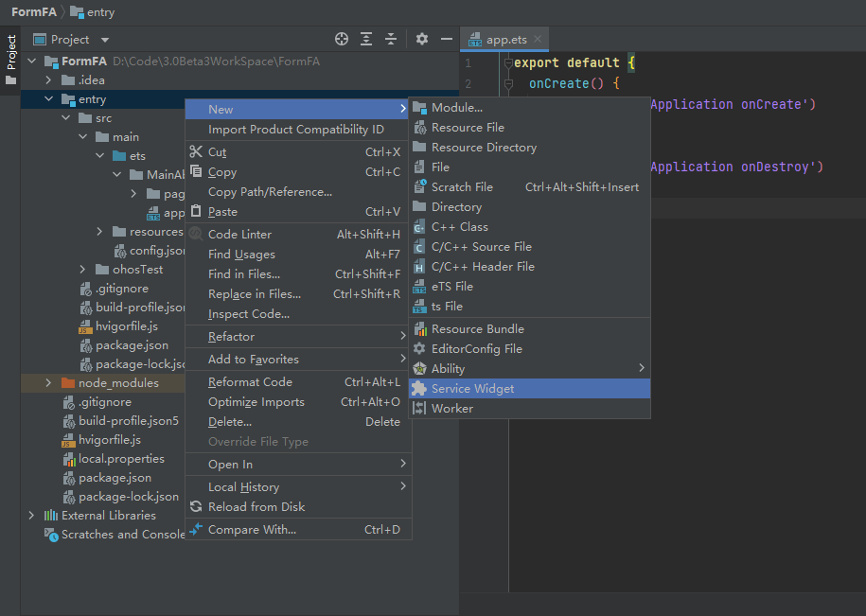Click the Cut scissors icon
Screen dimensions: 866x616
(x=196, y=151)
